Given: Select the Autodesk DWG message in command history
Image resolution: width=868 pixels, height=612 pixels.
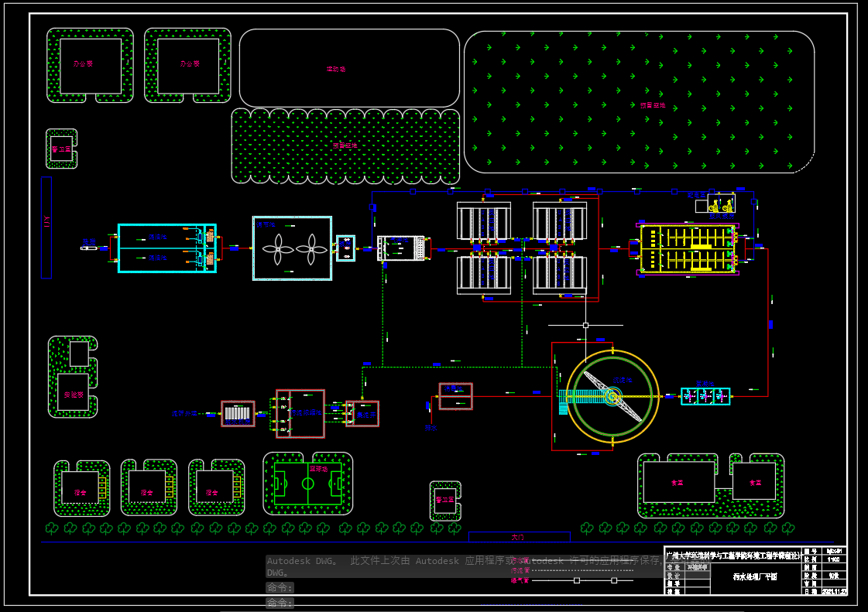Looking at the screenshot, I should (x=464, y=566).
